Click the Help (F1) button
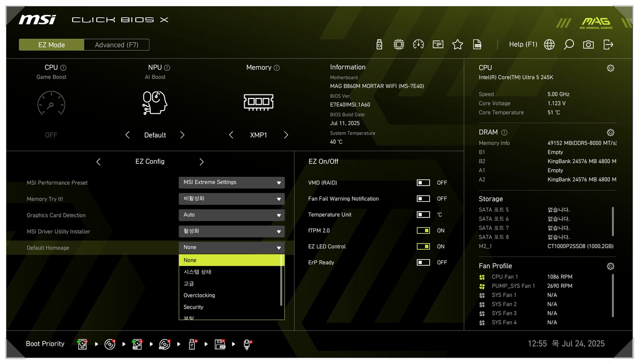The width and height of the screenshot is (639, 364). (523, 45)
